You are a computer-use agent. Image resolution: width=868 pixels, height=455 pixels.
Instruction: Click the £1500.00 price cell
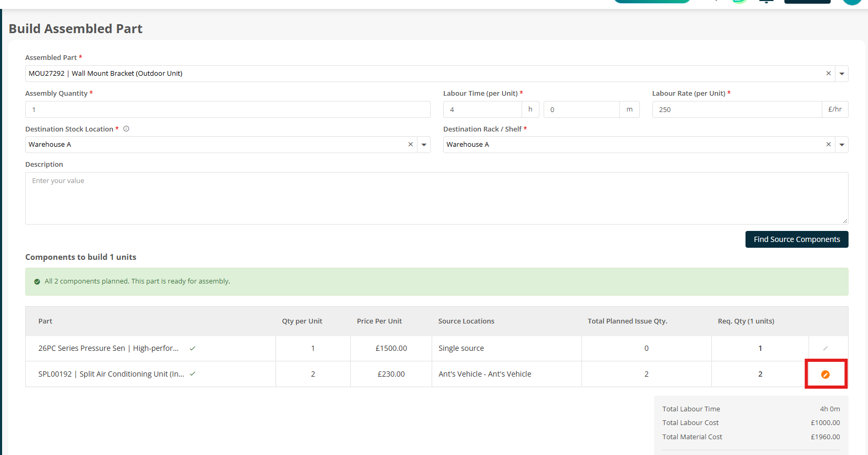tap(391, 348)
